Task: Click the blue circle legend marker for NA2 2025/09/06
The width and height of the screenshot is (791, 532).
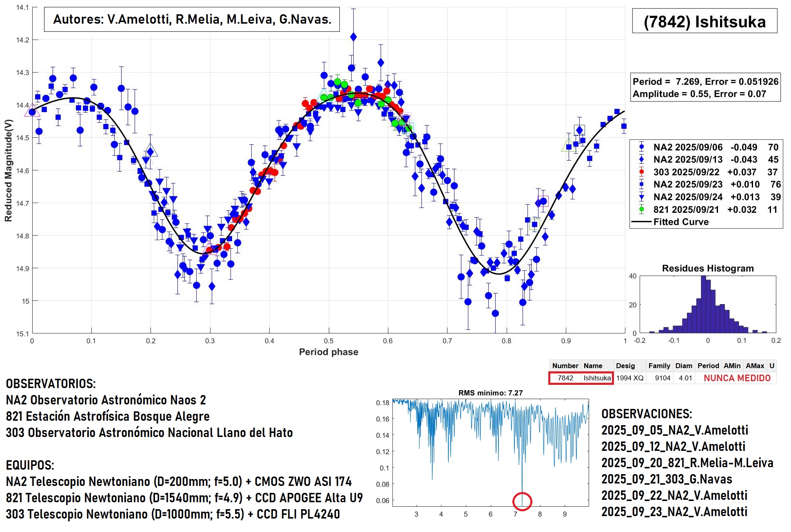Action: pos(641,147)
